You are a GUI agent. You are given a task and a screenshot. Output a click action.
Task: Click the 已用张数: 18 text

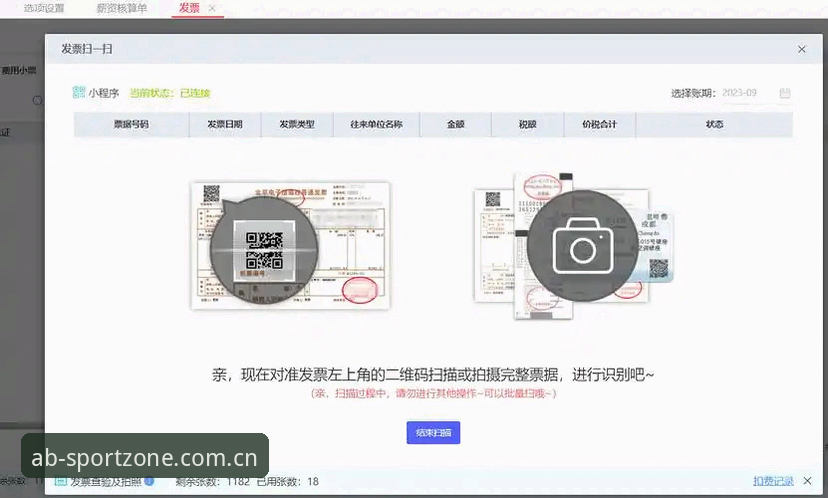[288, 481]
